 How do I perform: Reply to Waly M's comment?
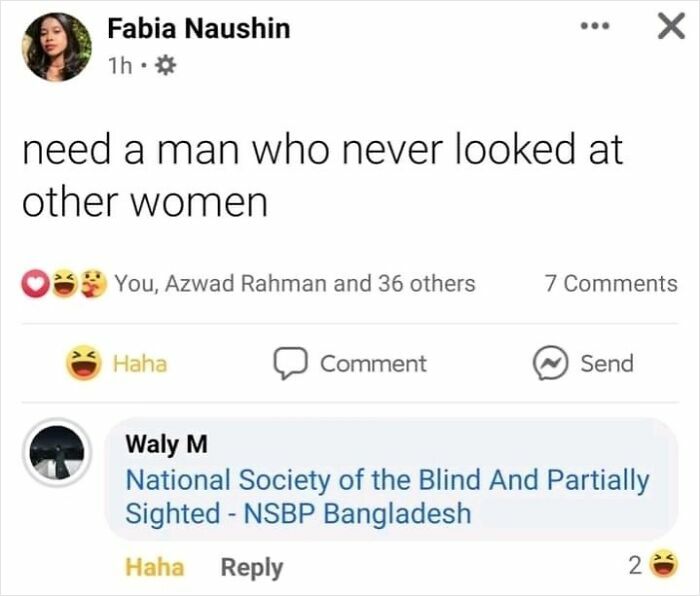click(251, 567)
